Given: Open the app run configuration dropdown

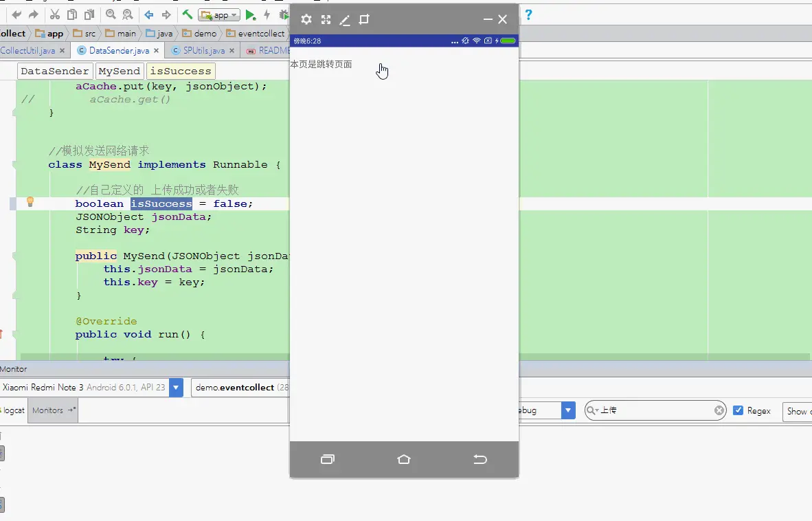Looking at the screenshot, I should [220, 15].
